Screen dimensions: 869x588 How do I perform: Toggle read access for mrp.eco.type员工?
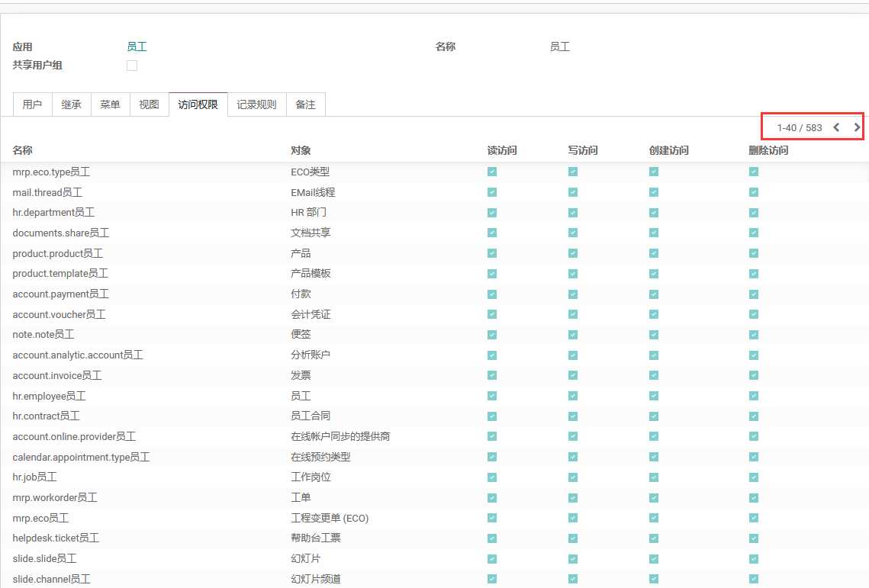click(x=492, y=172)
